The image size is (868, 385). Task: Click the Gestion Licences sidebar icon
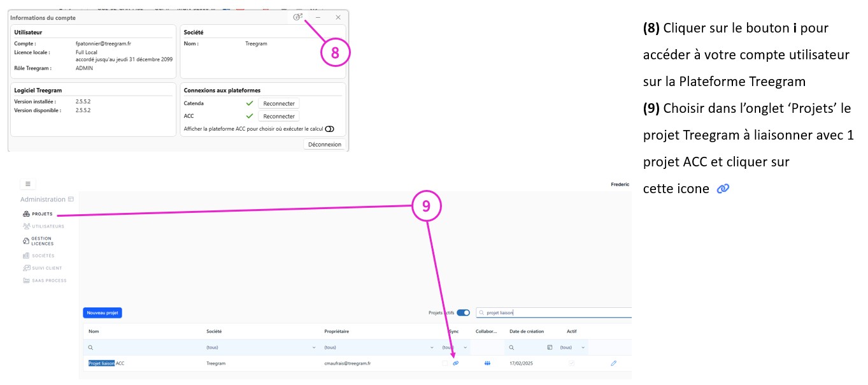pyautogui.click(x=26, y=241)
